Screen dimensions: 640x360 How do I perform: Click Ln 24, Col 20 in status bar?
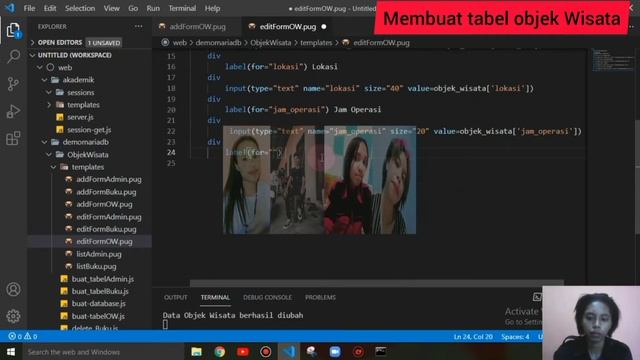[473, 337]
